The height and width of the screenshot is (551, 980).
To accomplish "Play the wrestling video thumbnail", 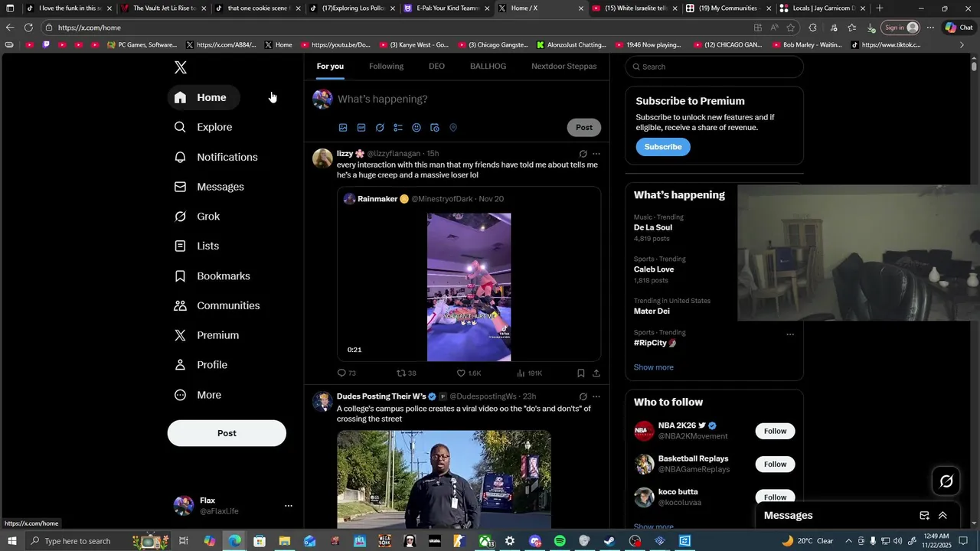I will pos(469,287).
